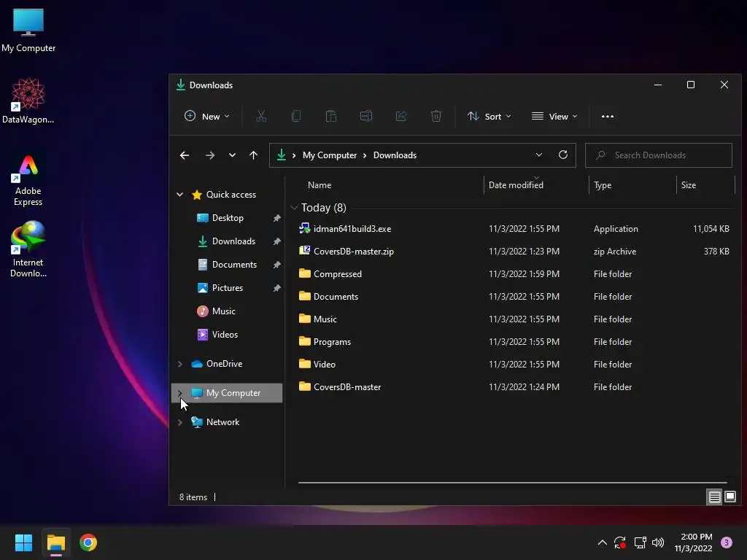The image size is (747, 560).
Task: Show hidden system tray icons
Action: tap(602, 542)
